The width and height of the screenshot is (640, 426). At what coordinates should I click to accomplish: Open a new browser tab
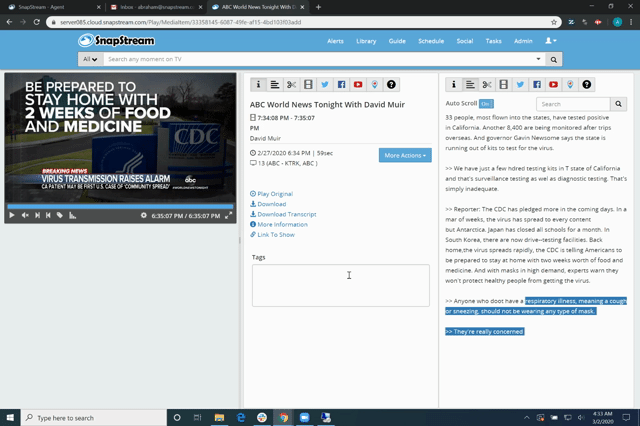tap(318, 7)
